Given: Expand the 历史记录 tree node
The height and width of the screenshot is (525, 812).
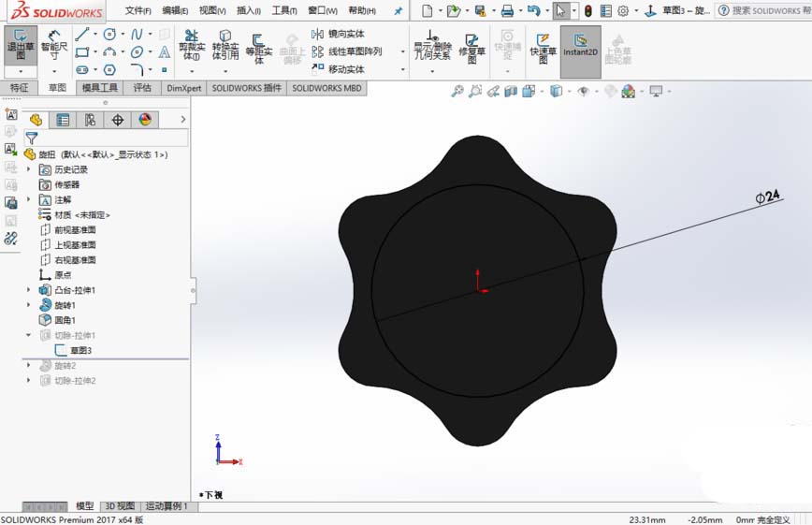Looking at the screenshot, I should coord(28,169).
